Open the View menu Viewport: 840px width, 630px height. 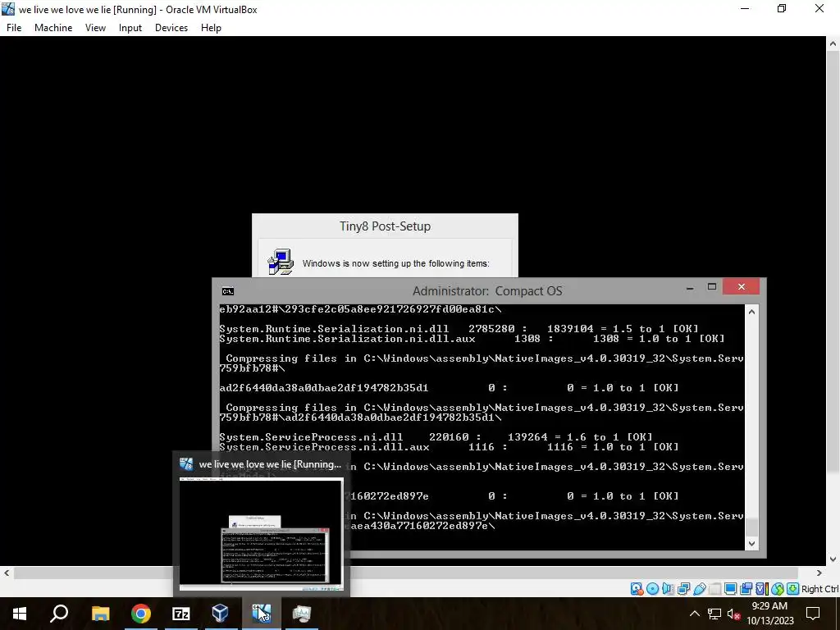(95, 28)
